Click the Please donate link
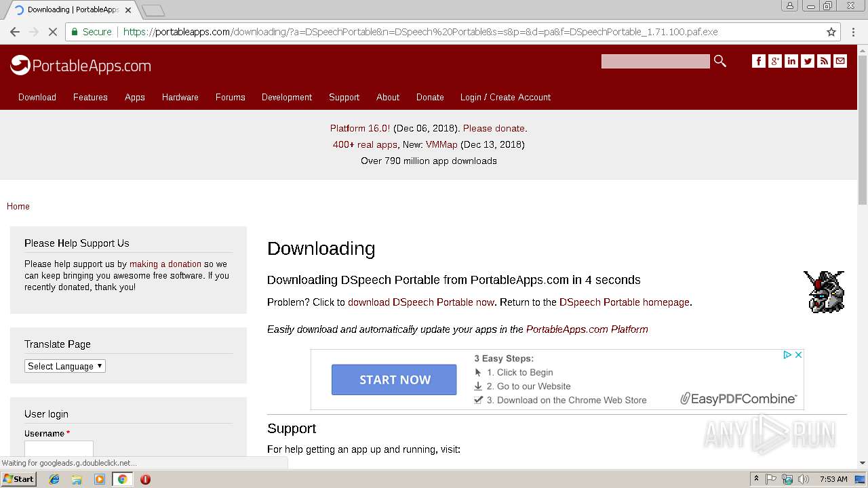Image resolution: width=868 pixels, height=488 pixels. [494, 128]
